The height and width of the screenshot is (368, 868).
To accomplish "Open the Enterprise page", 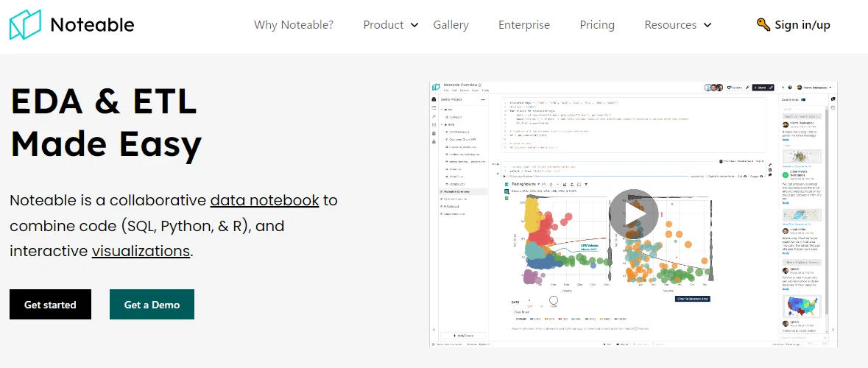I will pyautogui.click(x=524, y=25).
